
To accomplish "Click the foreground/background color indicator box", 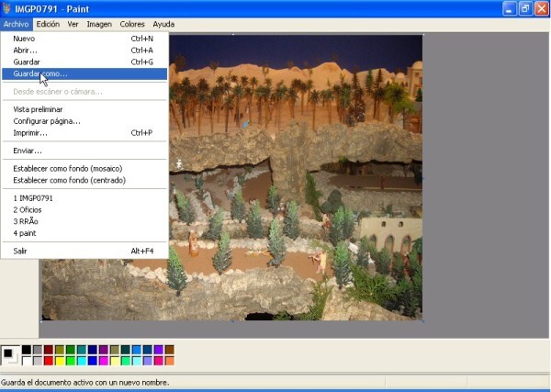I will point(10,354).
